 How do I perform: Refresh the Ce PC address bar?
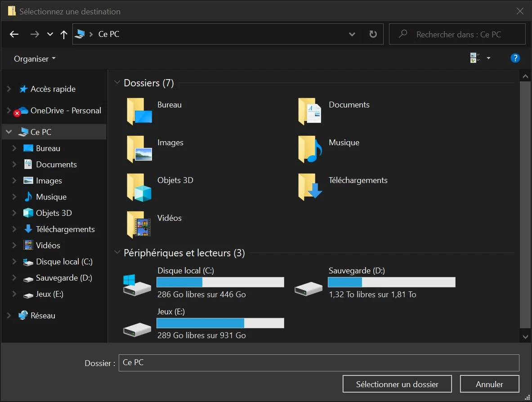point(373,34)
